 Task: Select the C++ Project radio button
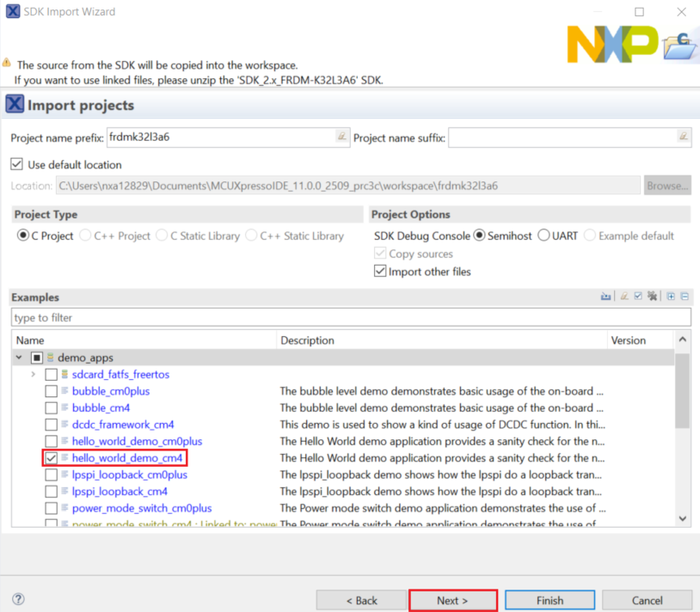point(85,235)
